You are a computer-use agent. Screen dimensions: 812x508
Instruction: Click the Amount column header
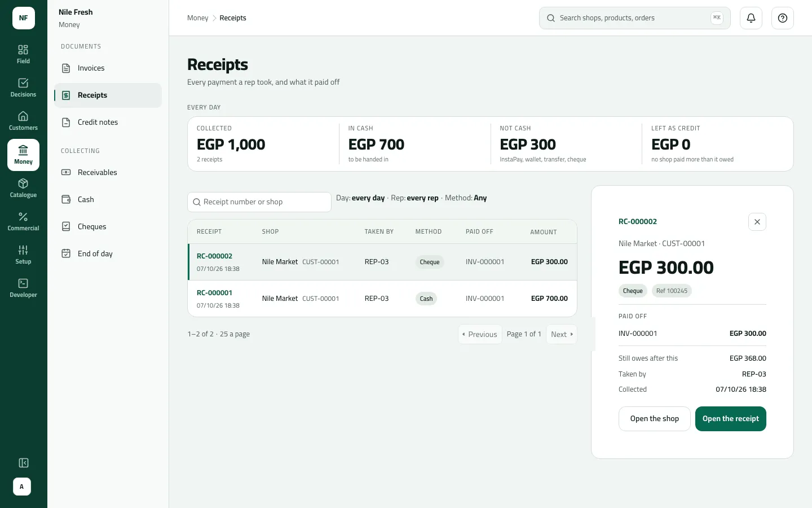[544, 232]
